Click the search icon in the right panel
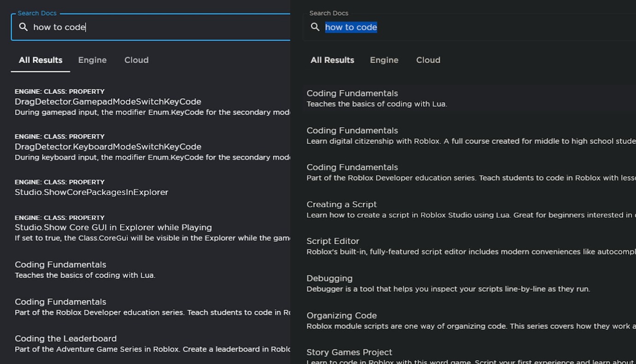Viewport: 636px width, 364px height. tap(315, 27)
